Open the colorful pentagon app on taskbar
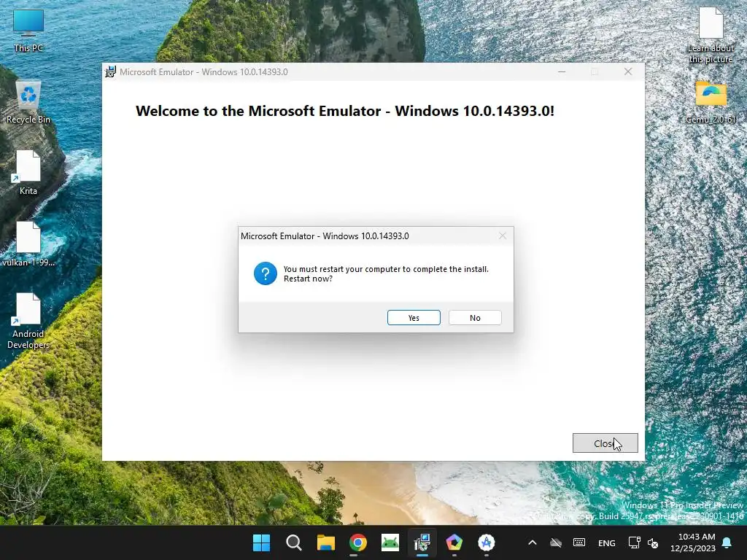747x560 pixels. tap(454, 542)
